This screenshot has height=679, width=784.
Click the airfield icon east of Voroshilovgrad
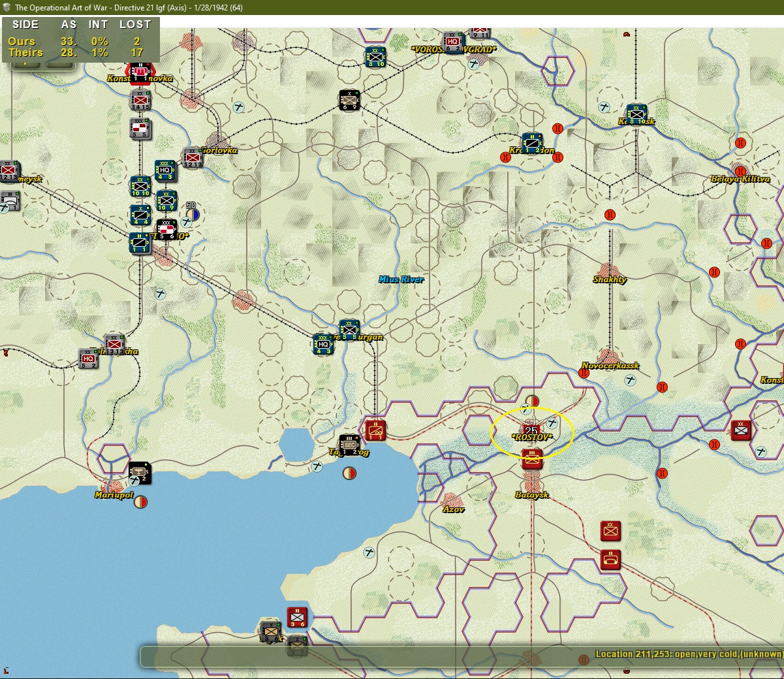point(474,63)
